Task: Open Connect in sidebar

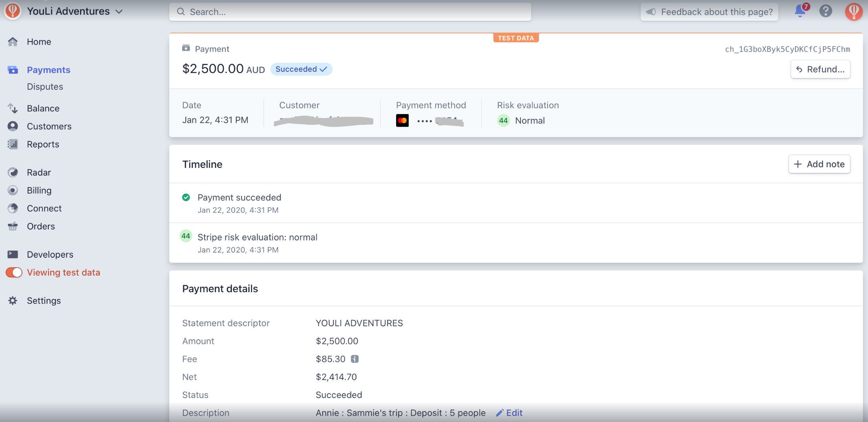Action: click(44, 208)
